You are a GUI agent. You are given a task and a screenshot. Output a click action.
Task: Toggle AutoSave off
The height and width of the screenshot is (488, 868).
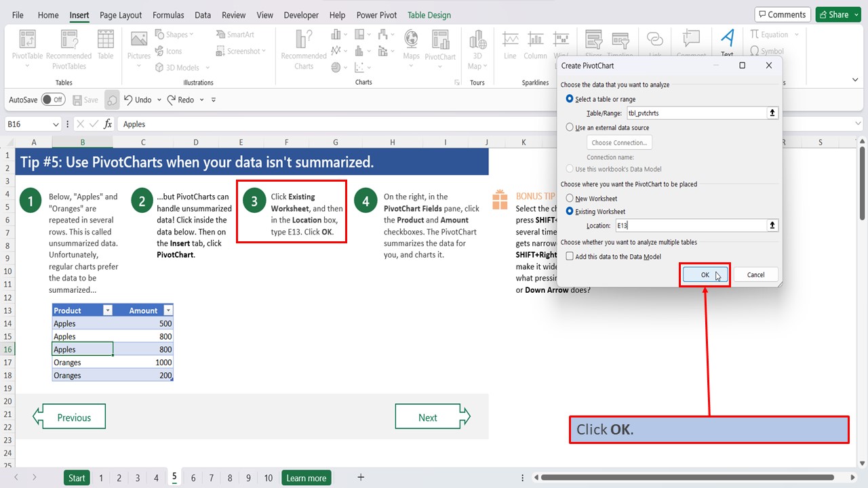[x=53, y=99]
